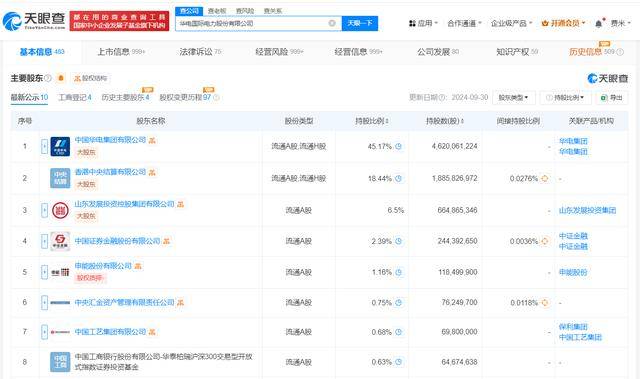Click the Tianyancha logo at top left
Screen dimensions: 640x379
(34, 21)
